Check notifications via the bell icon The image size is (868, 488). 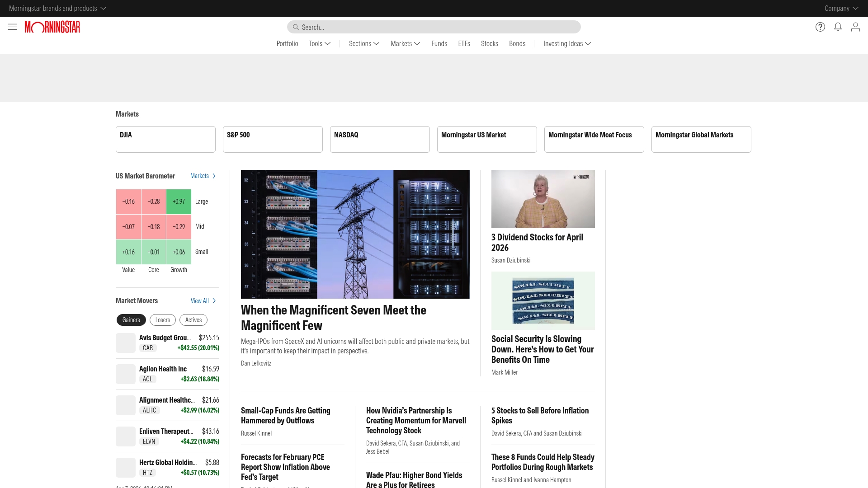(838, 27)
